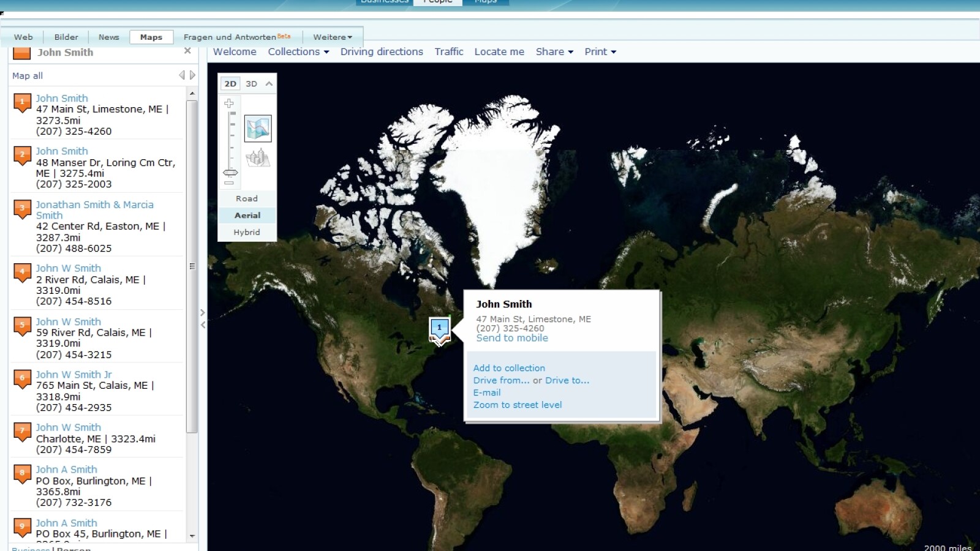
Task: Click the blue pushpin marker 1 on map
Action: click(439, 328)
